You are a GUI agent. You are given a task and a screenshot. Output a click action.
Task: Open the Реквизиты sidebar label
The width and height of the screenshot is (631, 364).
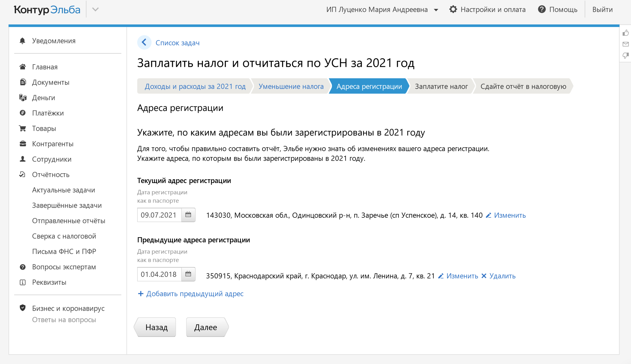[49, 282]
